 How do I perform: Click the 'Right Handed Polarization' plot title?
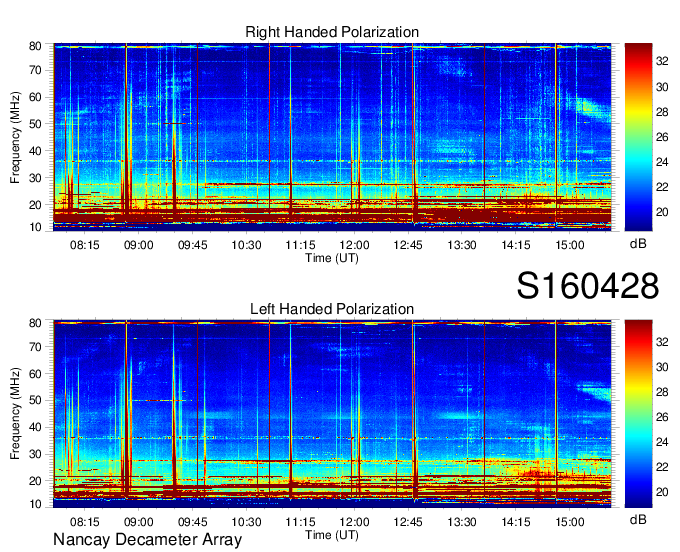[332, 32]
